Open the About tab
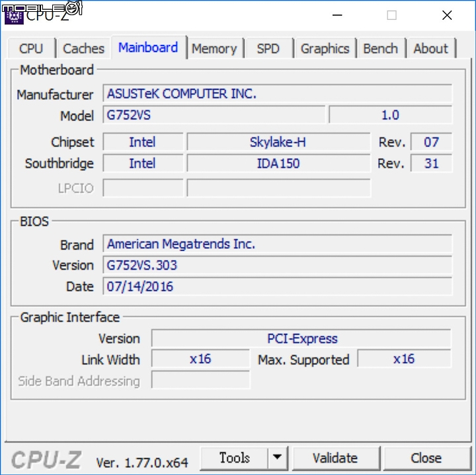Viewport: 476px width, 475px height. tap(431, 48)
